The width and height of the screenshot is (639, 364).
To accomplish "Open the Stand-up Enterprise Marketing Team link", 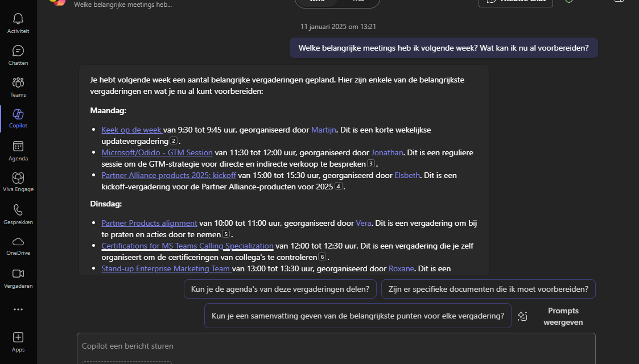I will tap(166, 268).
